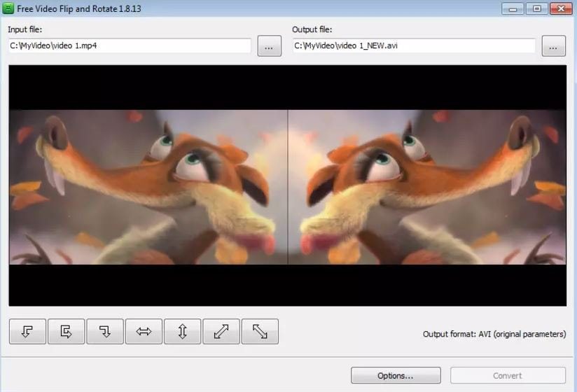577x392 pixels.
Task: Browse for output file with ellipsis button
Action: 553,46
